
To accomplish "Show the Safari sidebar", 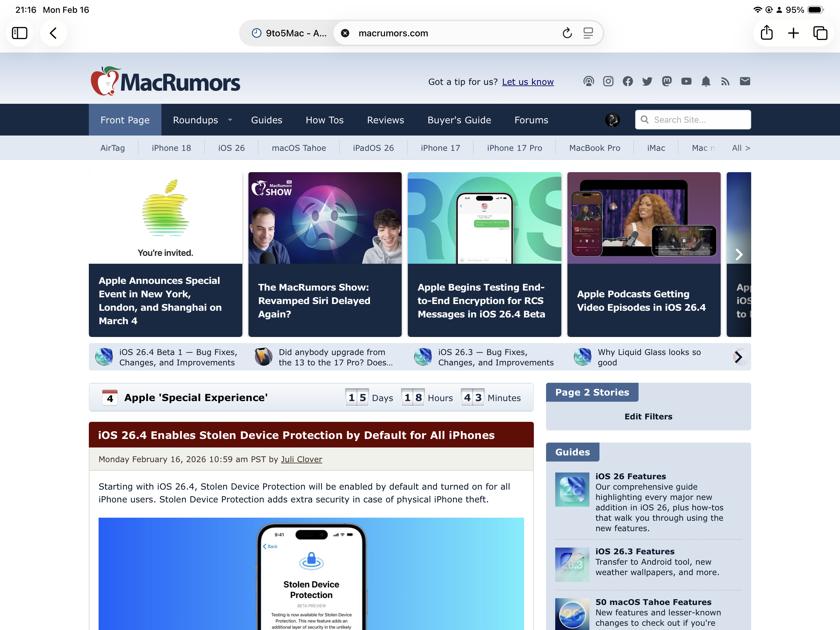I will click(20, 33).
